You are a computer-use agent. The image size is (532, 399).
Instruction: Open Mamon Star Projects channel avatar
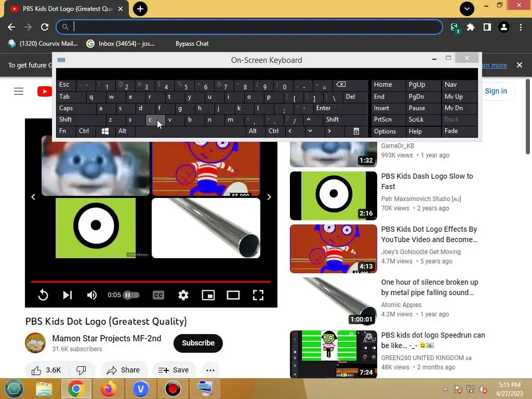[35, 343]
